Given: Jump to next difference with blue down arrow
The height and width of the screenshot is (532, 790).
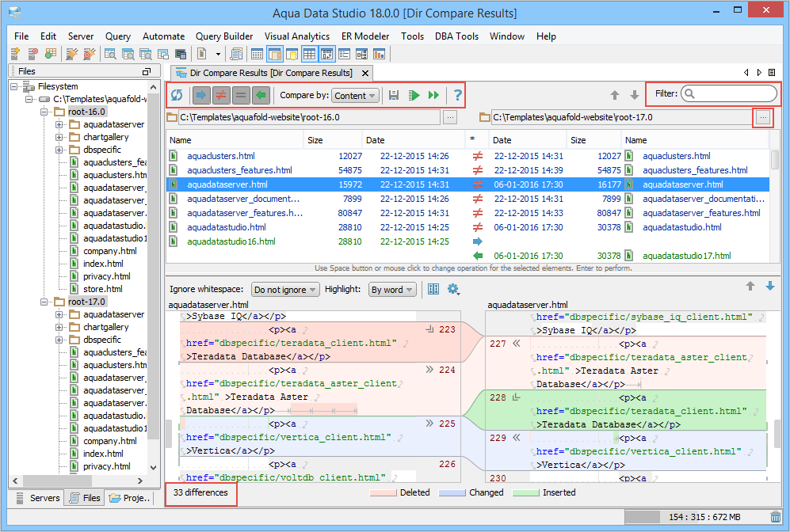Looking at the screenshot, I should (x=769, y=287).
